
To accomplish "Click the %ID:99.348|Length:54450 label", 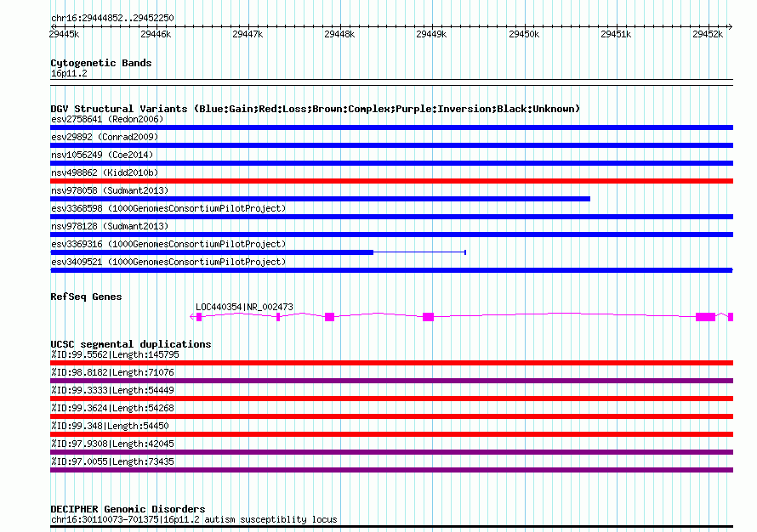I will click(110, 426).
